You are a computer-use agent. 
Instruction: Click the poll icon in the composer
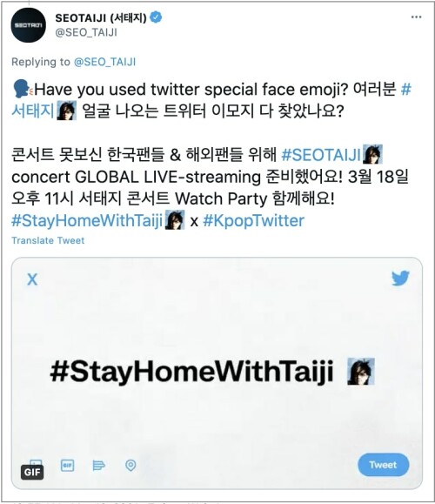(x=98, y=465)
